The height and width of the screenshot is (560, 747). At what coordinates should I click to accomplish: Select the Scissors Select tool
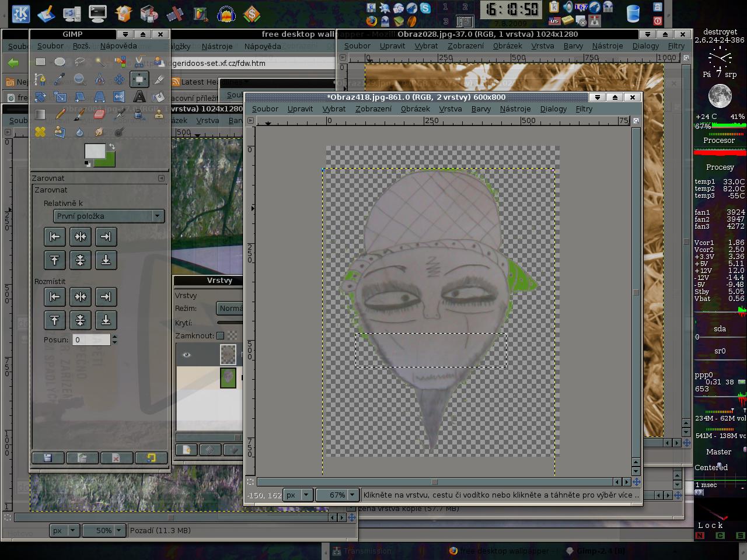[139, 61]
